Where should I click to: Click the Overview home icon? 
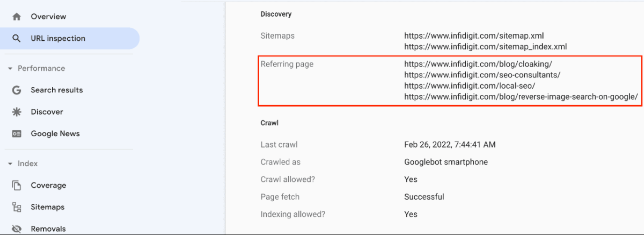coord(17,17)
